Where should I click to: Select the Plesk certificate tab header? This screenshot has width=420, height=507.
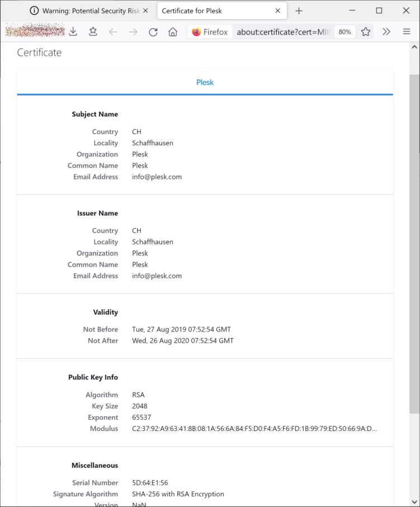(205, 82)
